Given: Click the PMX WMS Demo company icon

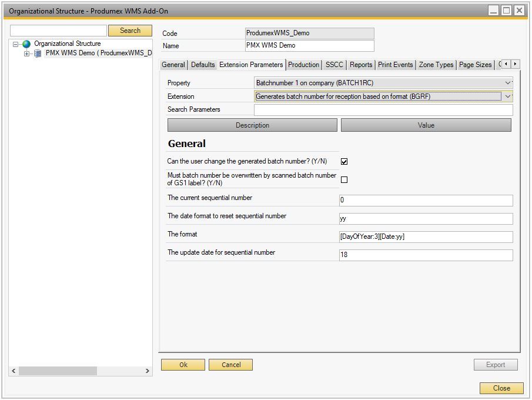Looking at the screenshot, I should pyautogui.click(x=38, y=54).
